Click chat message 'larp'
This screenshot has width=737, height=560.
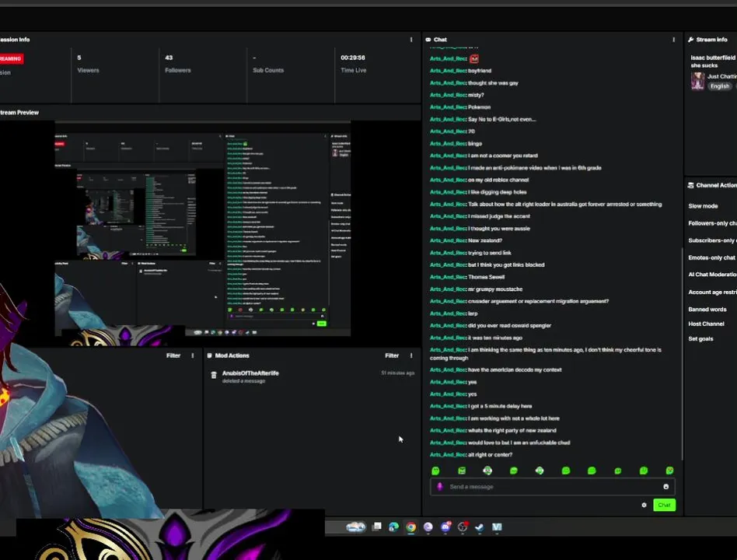(x=473, y=313)
